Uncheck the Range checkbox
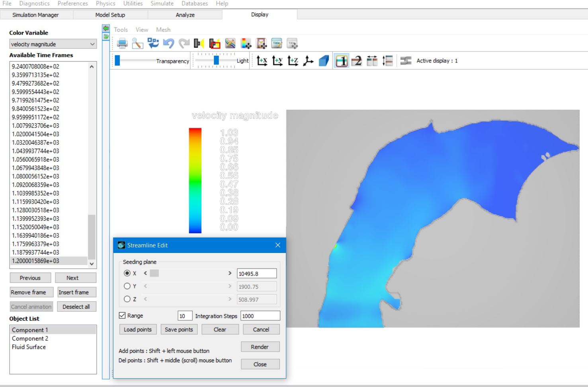588x387 pixels. 122,315
